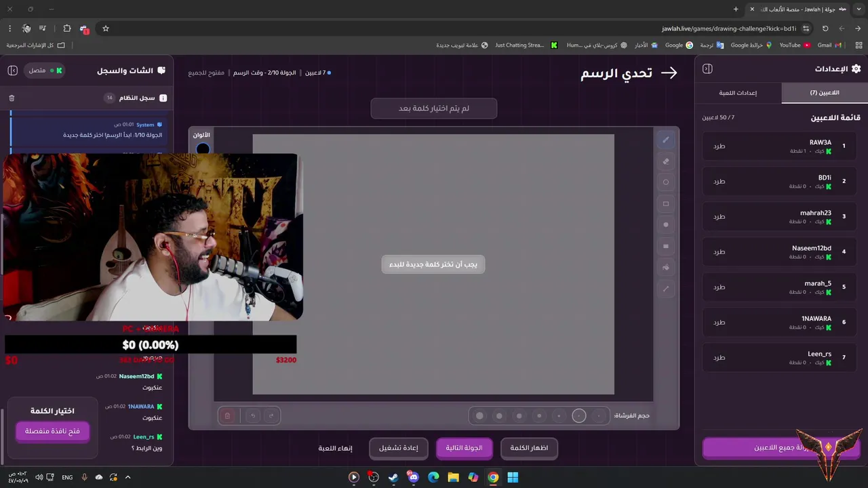Select the outline circle shape tool
868x488 pixels.
pyautogui.click(x=665, y=182)
